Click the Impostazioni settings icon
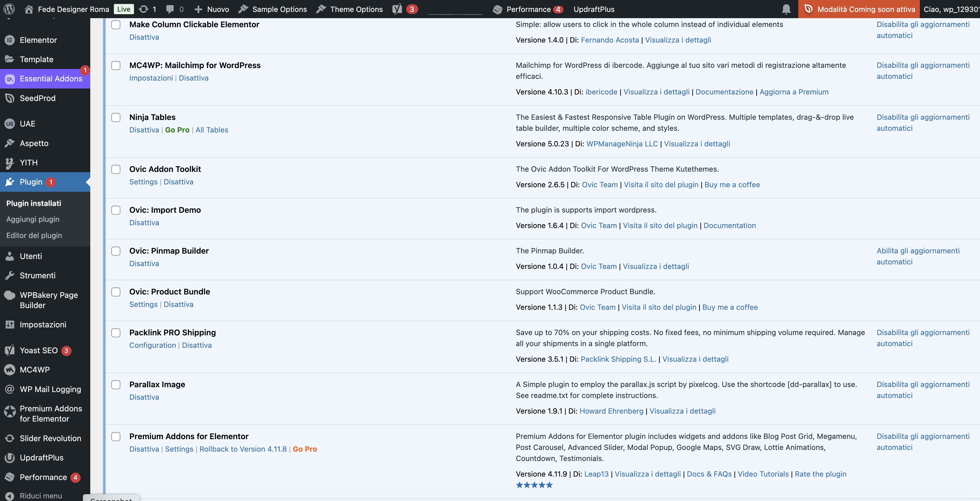This screenshot has height=501, width=980. [x=10, y=325]
